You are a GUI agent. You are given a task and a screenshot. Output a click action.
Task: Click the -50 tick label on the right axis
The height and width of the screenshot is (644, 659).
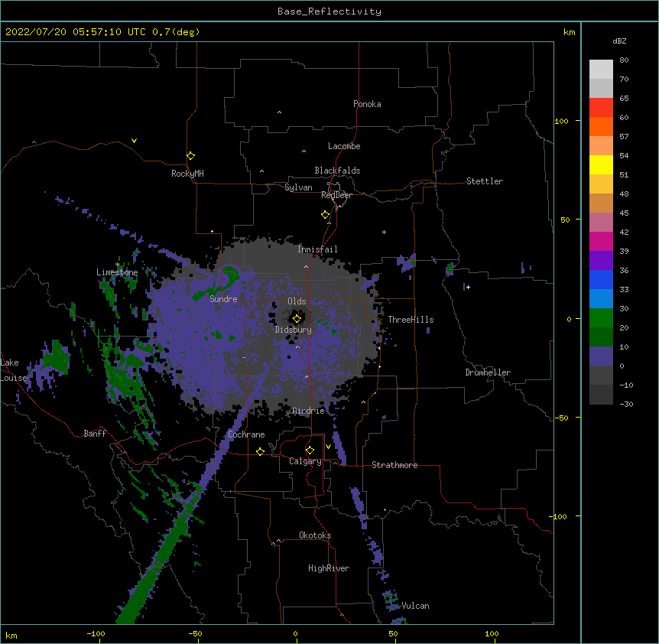coord(561,418)
